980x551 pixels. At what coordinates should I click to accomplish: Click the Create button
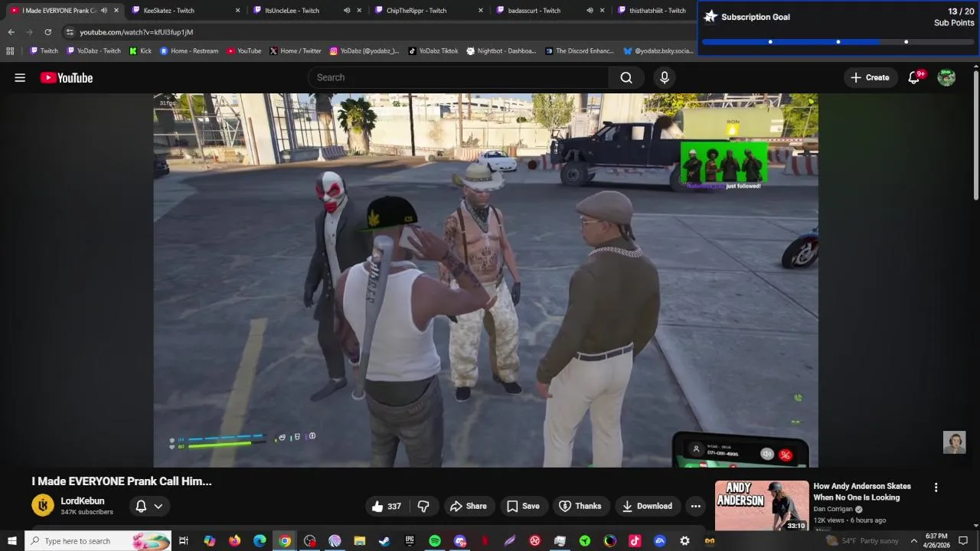(870, 77)
